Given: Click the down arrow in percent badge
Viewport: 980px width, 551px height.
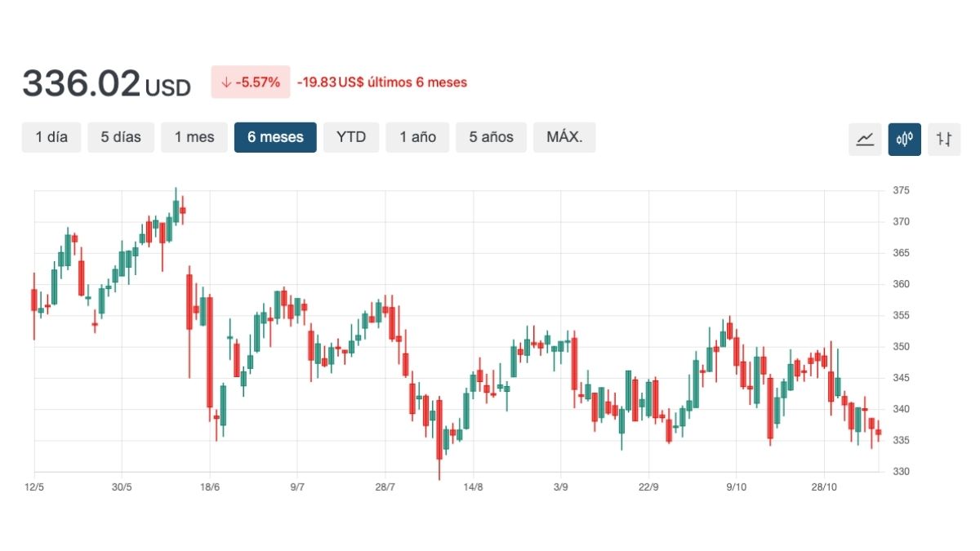Looking at the screenshot, I should pos(226,82).
